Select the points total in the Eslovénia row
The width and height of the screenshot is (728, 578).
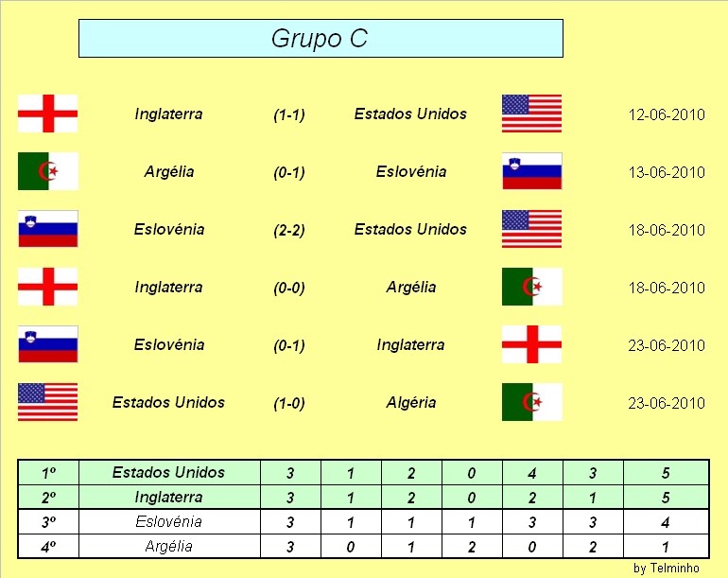(x=666, y=522)
